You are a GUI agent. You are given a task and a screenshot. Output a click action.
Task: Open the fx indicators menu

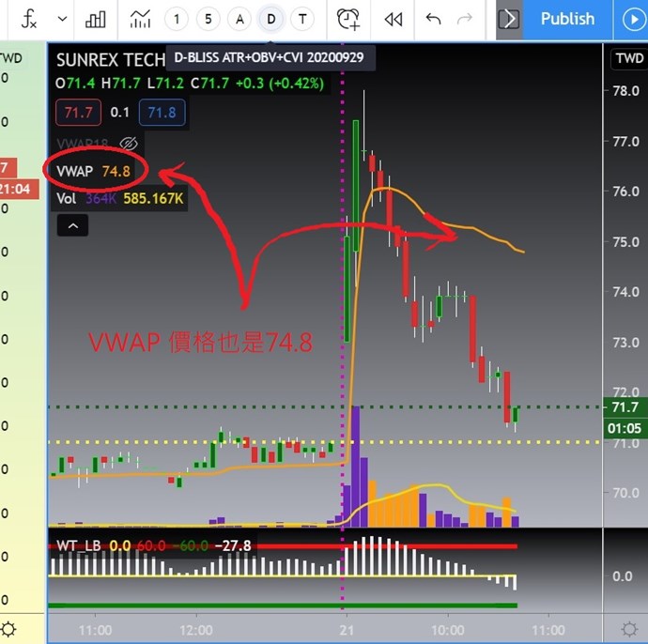[29, 19]
